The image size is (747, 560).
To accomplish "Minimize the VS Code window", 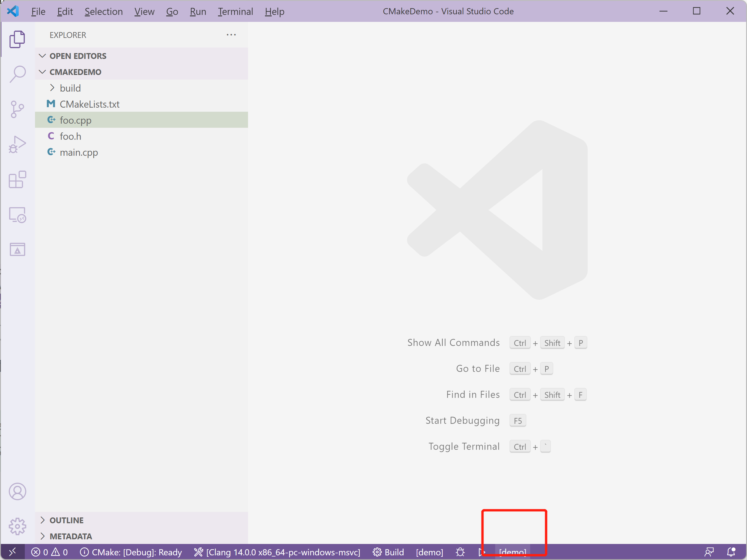I will (x=664, y=11).
